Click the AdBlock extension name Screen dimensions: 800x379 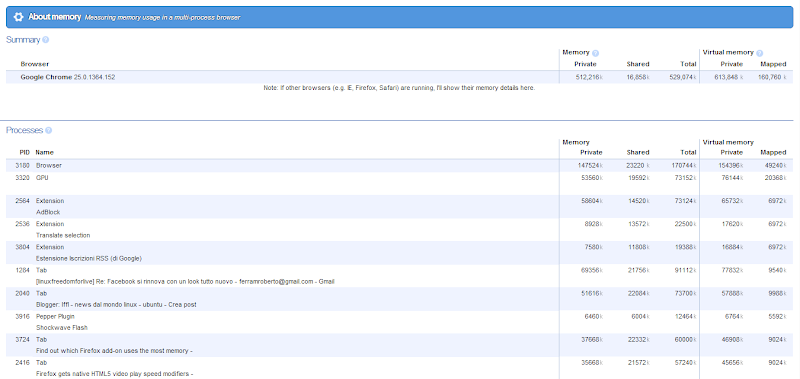(48, 212)
